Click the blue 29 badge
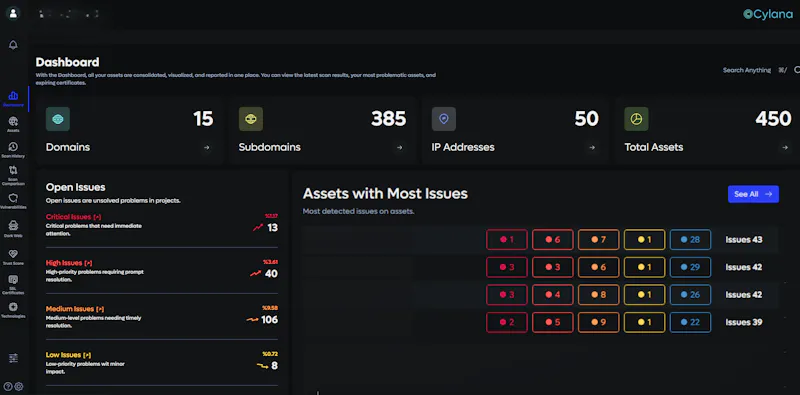This screenshot has width=800, height=395. point(690,267)
